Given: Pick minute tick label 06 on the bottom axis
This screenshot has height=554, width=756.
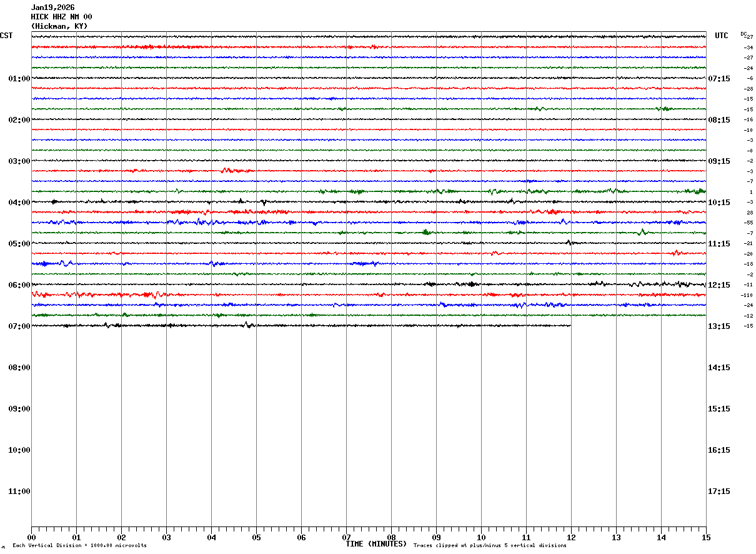Looking at the screenshot, I should 301,537.
